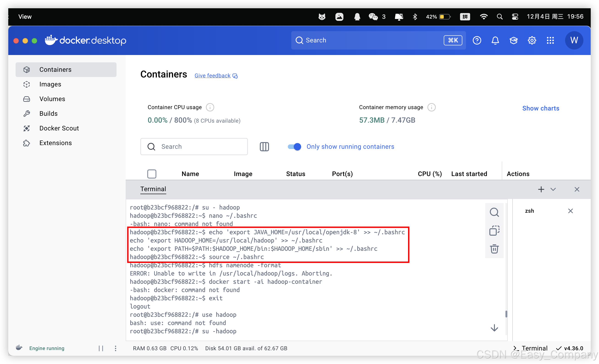Go to Volumes in the sidebar
Screen dimensions: 599x364
pos(66,99)
